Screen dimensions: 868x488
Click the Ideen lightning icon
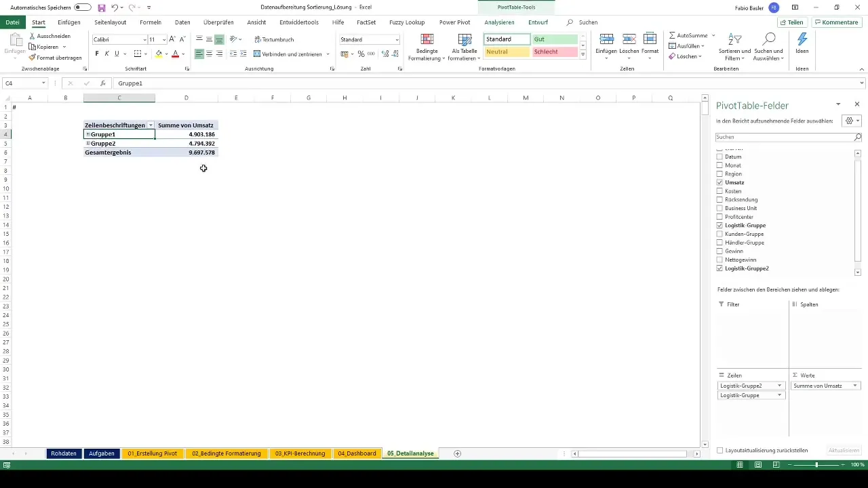pyautogui.click(x=802, y=39)
